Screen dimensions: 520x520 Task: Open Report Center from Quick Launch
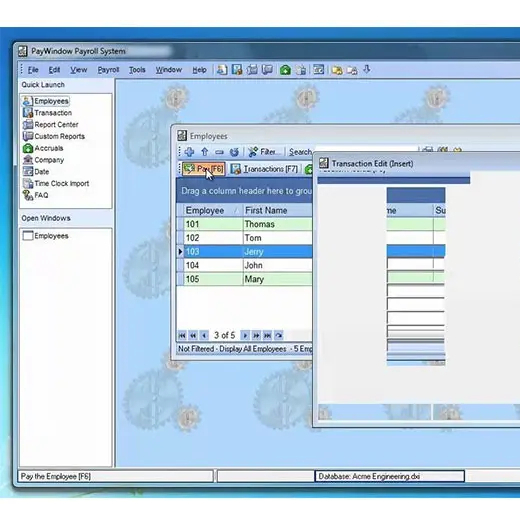pyautogui.click(x=50, y=124)
